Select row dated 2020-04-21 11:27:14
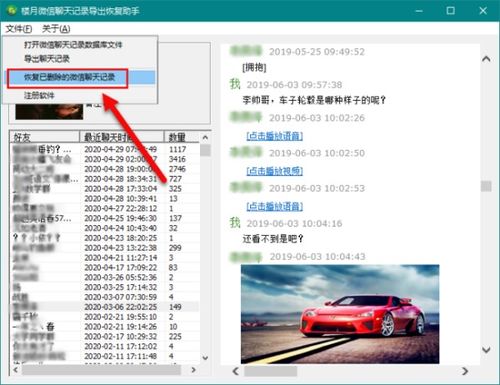Viewport: 500px width, 385px height. 105,257
